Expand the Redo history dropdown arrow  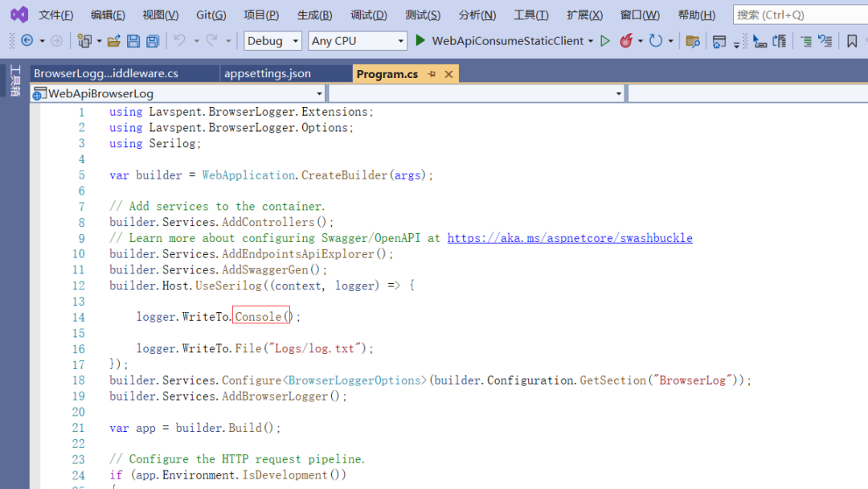(x=228, y=41)
